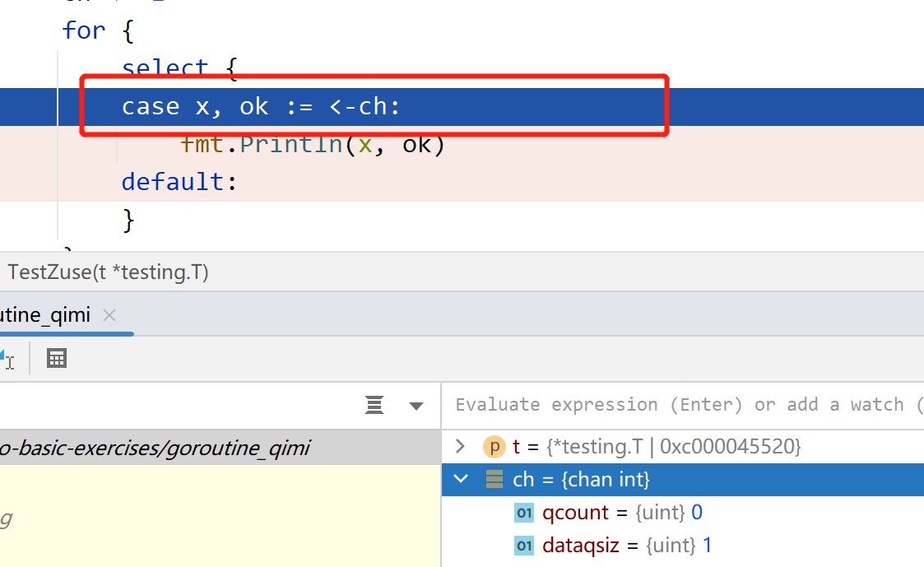Click the TestZuse function breadcrumb

108,272
